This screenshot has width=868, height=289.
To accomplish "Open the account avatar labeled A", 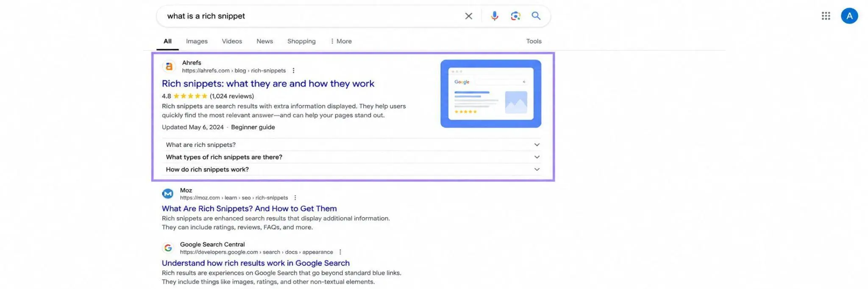I will tap(849, 16).
